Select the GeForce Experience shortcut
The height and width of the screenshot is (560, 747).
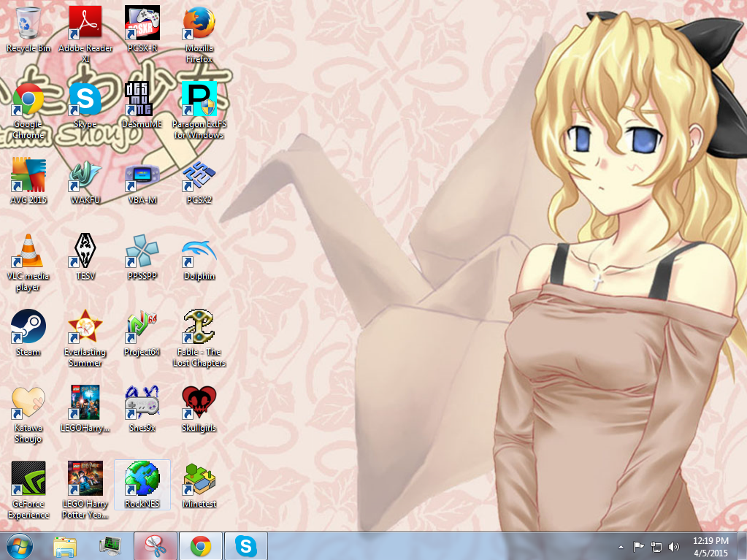pos(28,491)
